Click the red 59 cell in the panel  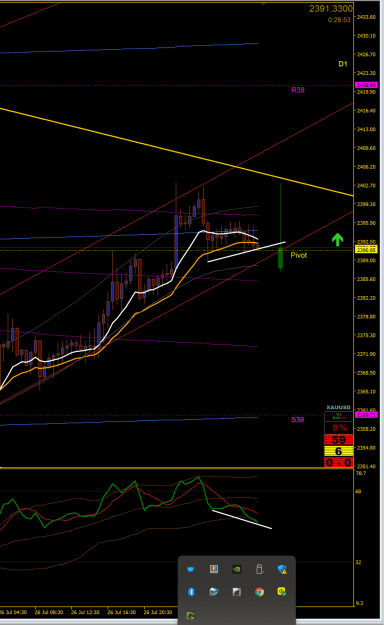pos(339,440)
